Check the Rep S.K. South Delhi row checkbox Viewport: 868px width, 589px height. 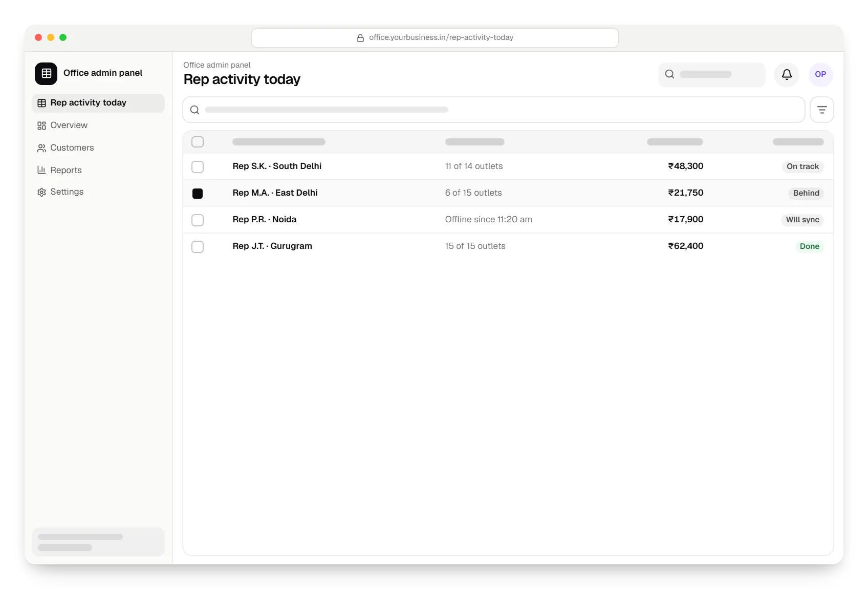(x=198, y=167)
